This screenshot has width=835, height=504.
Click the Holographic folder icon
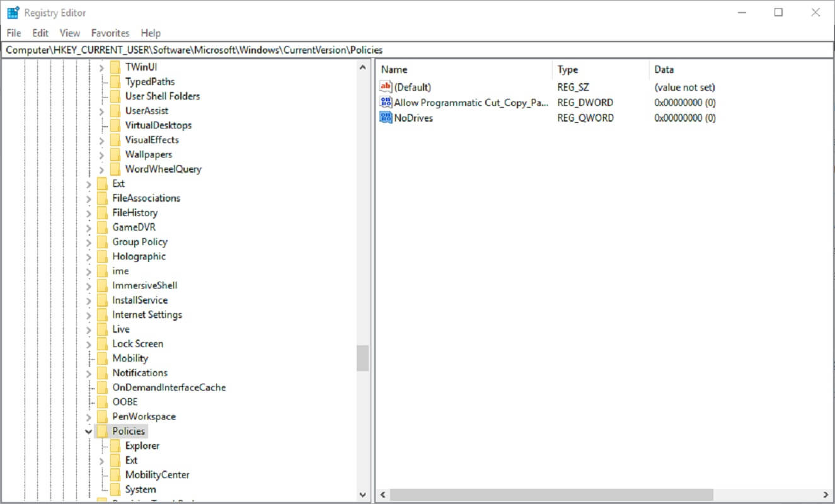point(103,256)
